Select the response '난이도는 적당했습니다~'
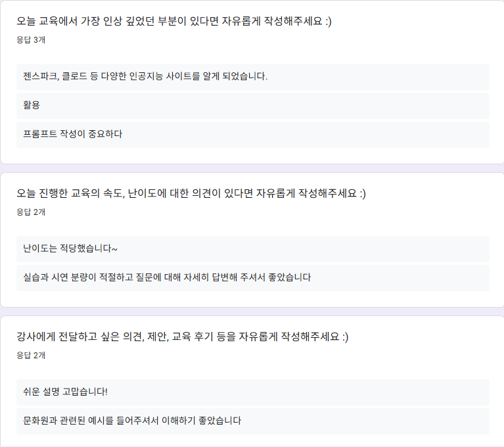 coord(70,248)
